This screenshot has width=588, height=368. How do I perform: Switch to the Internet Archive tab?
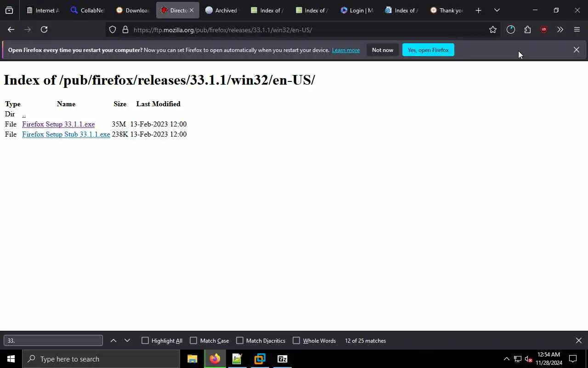43,10
